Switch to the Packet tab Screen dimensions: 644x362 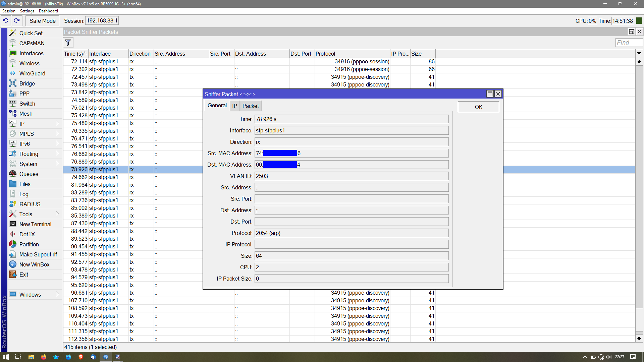click(251, 106)
